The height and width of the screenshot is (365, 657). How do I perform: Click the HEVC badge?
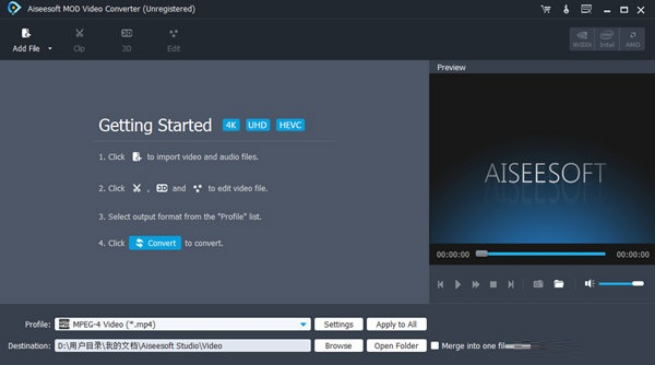(x=290, y=125)
